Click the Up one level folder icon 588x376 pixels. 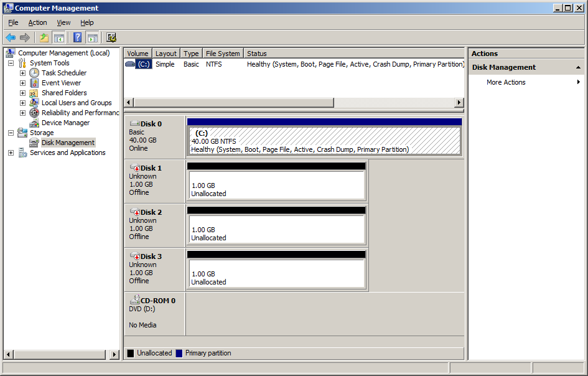point(44,37)
